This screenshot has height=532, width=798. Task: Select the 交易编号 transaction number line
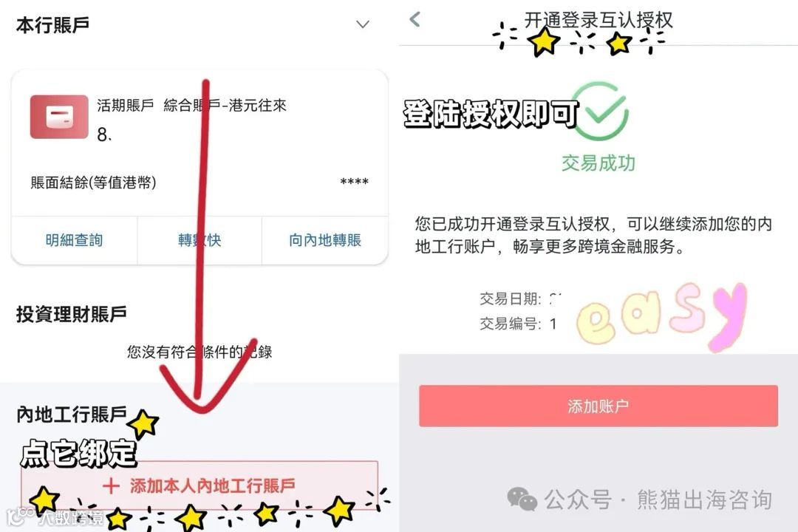[518, 324]
